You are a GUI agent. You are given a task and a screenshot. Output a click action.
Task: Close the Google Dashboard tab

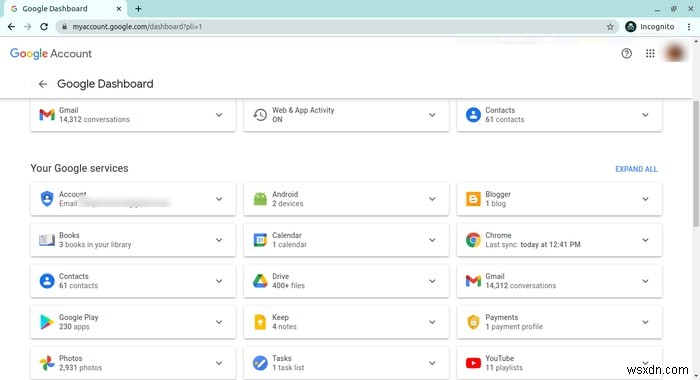[x=119, y=8]
